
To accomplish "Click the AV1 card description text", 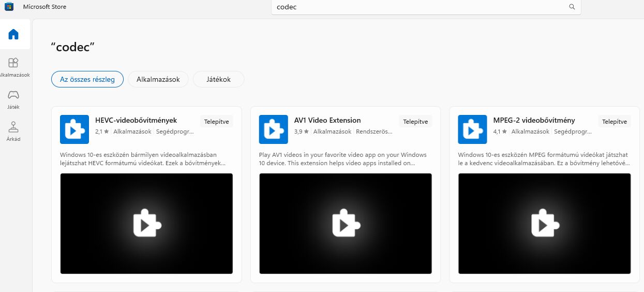I will (343, 159).
